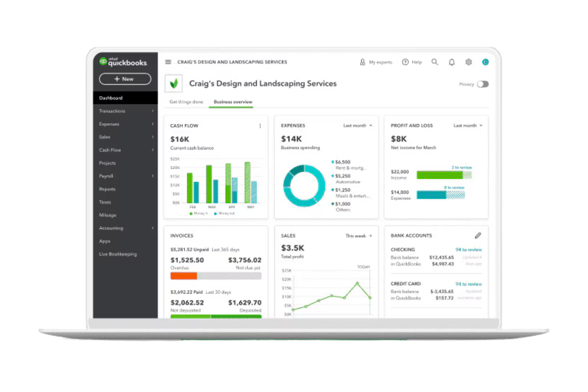
Task: Open the hamburger menu icon
Action: (x=168, y=62)
